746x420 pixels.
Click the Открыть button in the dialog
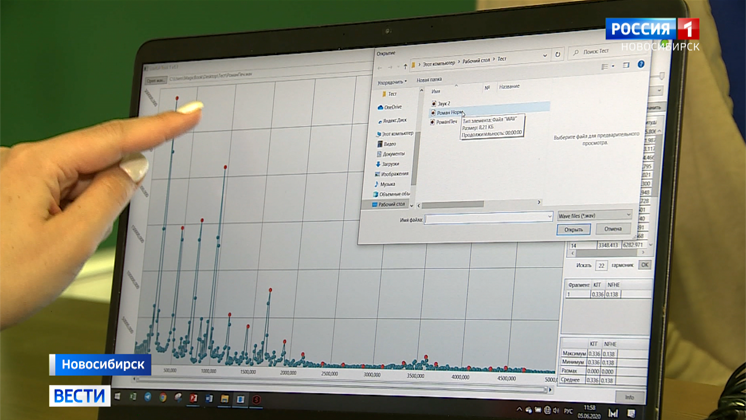tap(573, 229)
